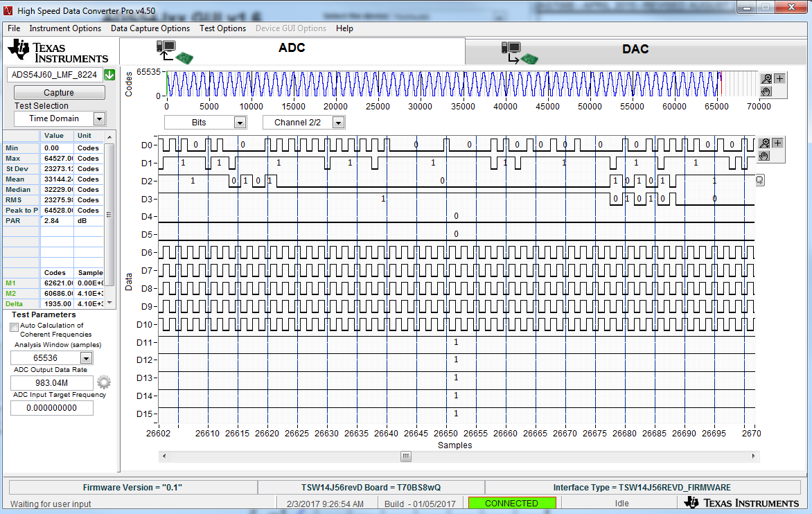The width and height of the screenshot is (812, 514).
Task: Click the Idle status field
Action: [621, 503]
